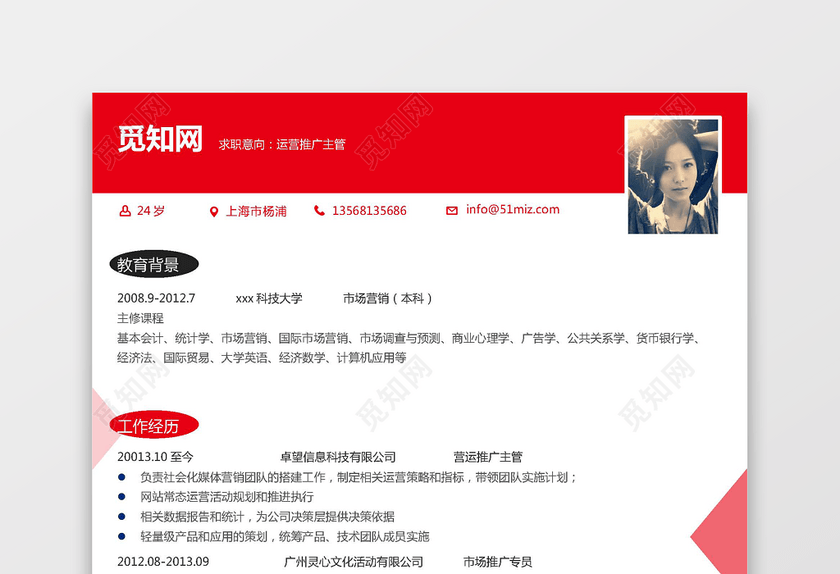The width and height of the screenshot is (840, 574).
Task: Click the xxx 科技大学 school name
Action: coord(269,299)
